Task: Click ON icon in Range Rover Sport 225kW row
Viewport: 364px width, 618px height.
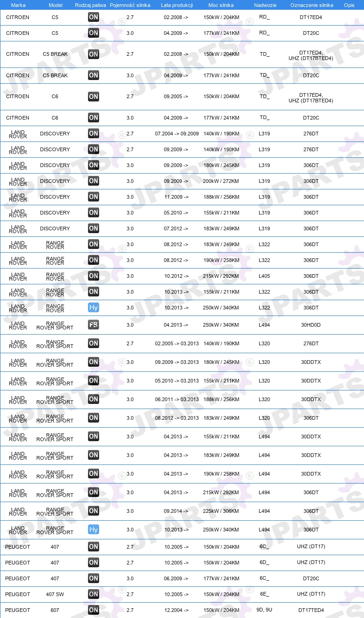Action: pyautogui.click(x=94, y=511)
